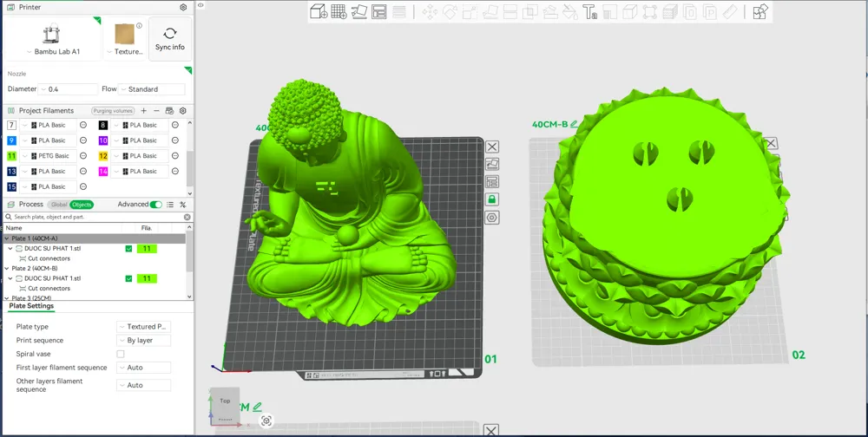
Task: Open nozzle Diameter 0.4 dropdown
Action: (68, 89)
